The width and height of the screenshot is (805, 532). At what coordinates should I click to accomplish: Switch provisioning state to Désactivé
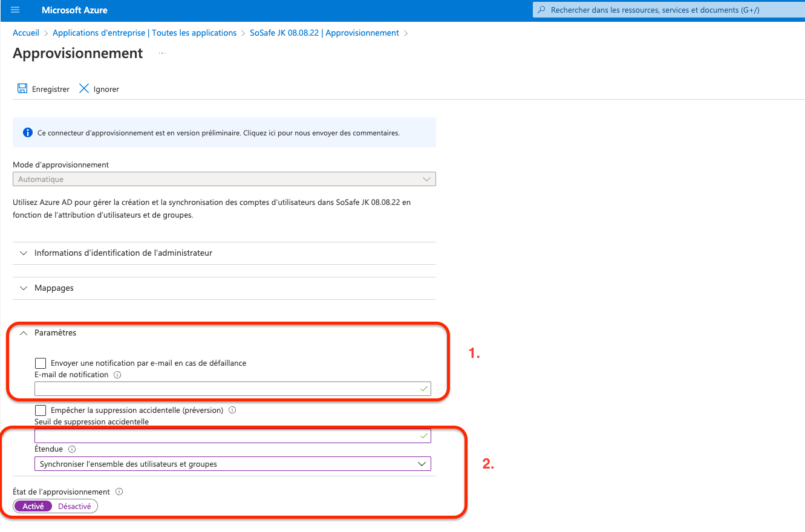[74, 506]
